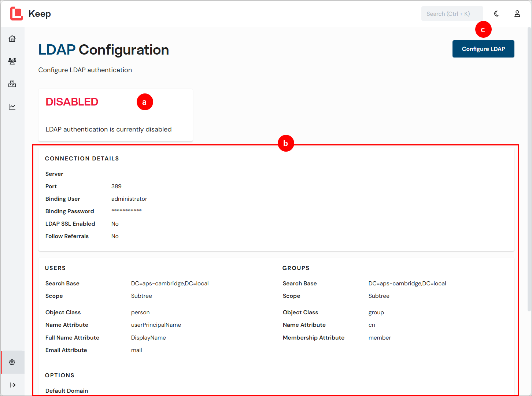The image size is (532, 396).
Task: Click the LDAP Configuration heading
Action: 104,50
